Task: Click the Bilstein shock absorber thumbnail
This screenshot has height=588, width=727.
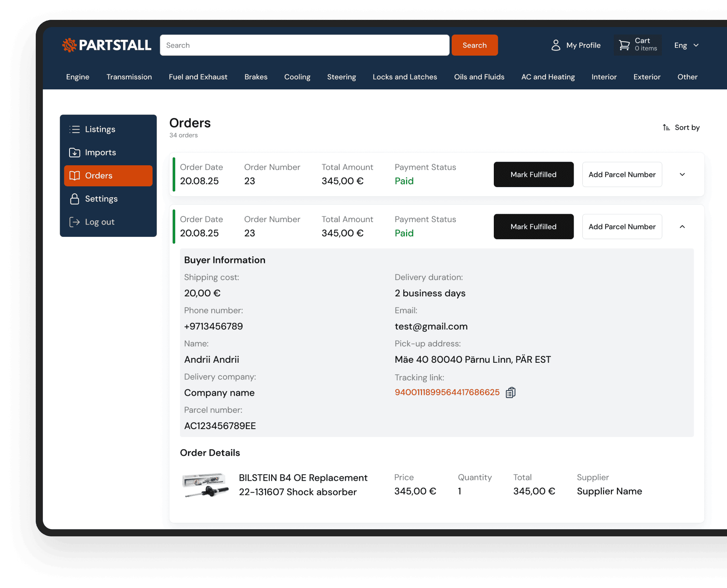Action: coord(206,485)
